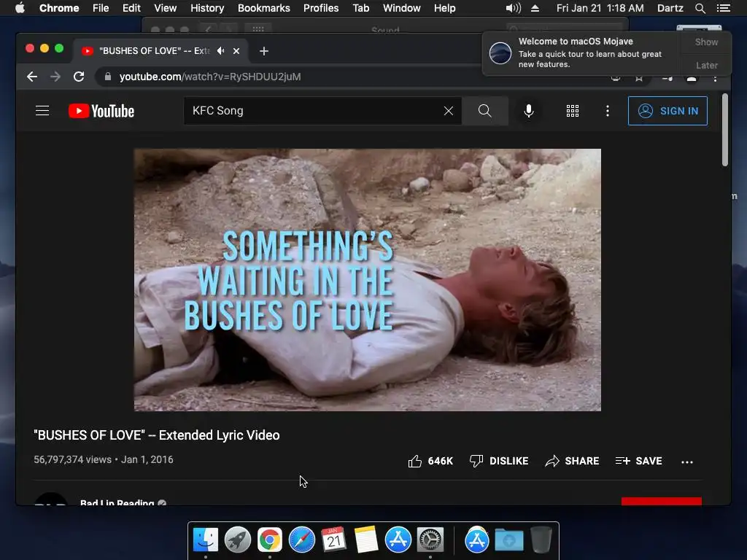Open System Preferences gear in Dock
747x560 pixels.
430,540
